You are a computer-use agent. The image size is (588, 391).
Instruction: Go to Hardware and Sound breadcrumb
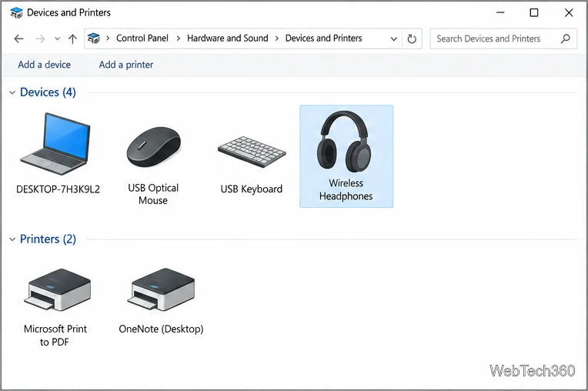click(x=228, y=38)
